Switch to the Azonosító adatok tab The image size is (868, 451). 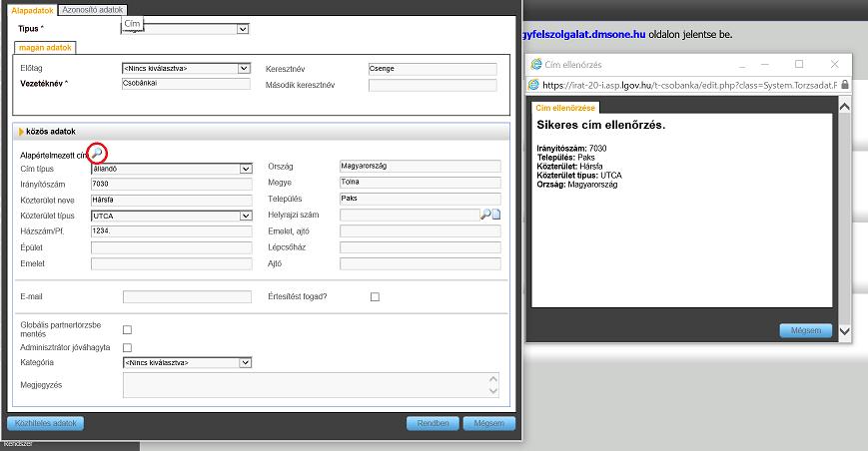coord(93,10)
